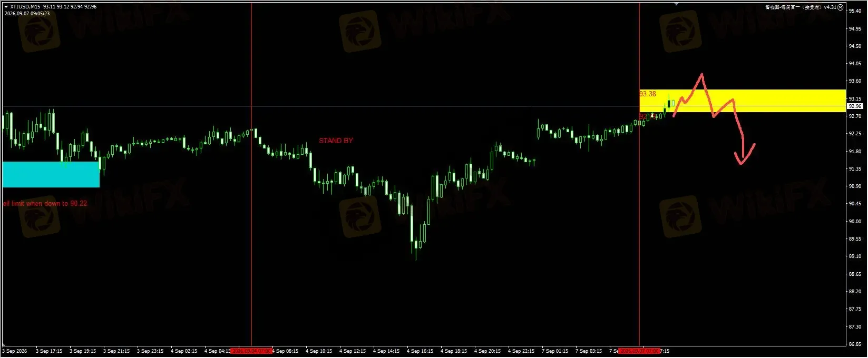Click the 92.96 current price tag
This screenshot has height=358, width=868.
[x=855, y=106]
